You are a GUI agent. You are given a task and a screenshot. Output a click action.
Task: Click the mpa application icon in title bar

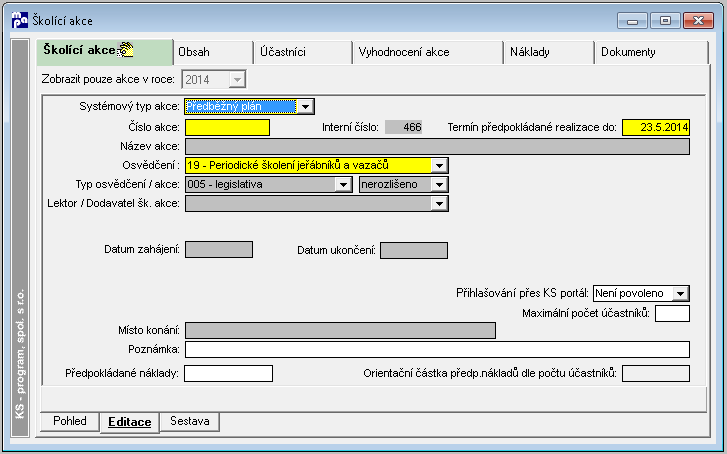point(19,20)
